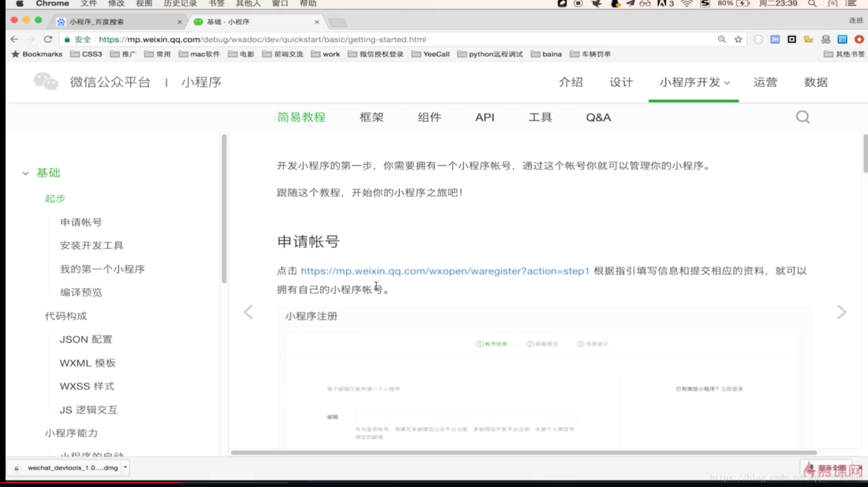
Task: Go to 我的第一个小程序 in the sidebar
Action: [x=103, y=269]
